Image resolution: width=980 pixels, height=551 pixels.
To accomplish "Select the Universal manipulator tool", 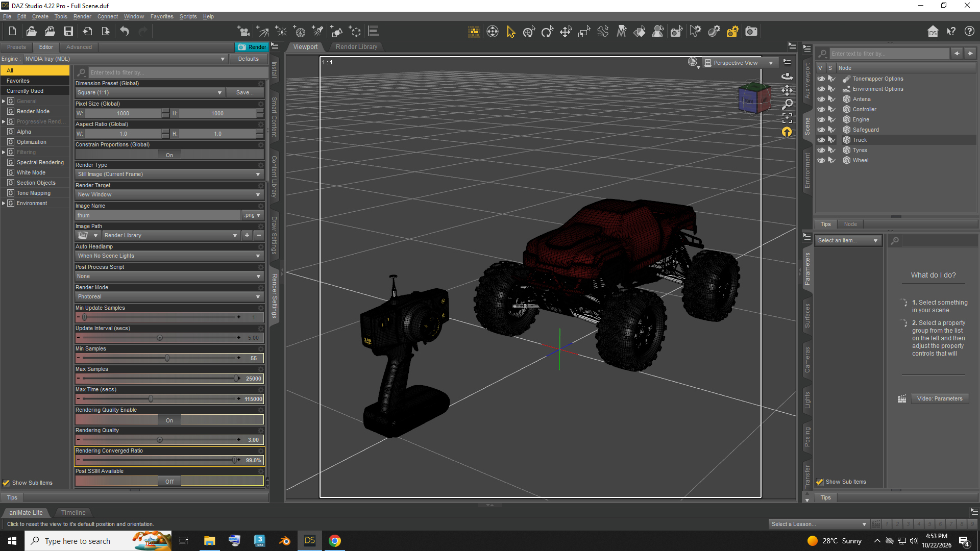I will coord(529,32).
